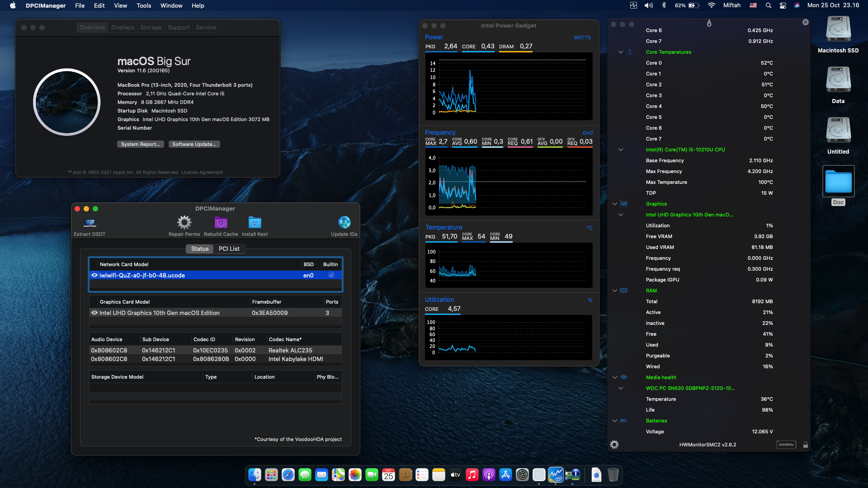Click Wi-Fi icon in menu bar
The width and height of the screenshot is (868, 488).
[x=711, y=5]
